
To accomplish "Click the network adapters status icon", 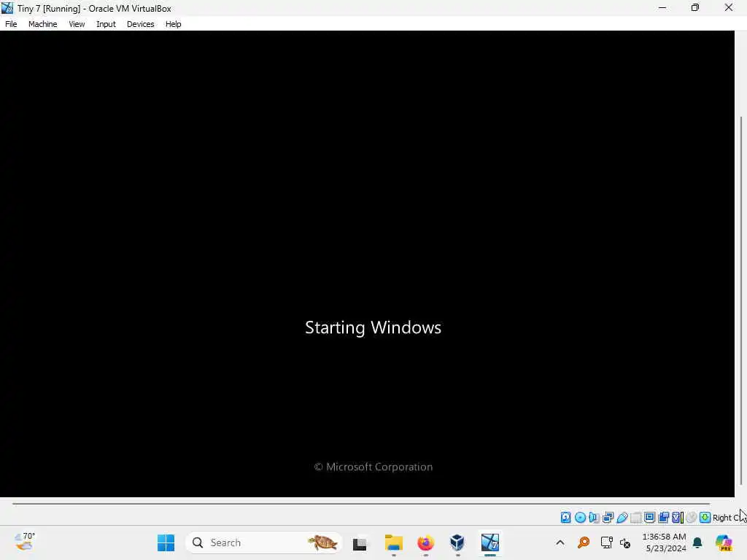I will pyautogui.click(x=608, y=517).
